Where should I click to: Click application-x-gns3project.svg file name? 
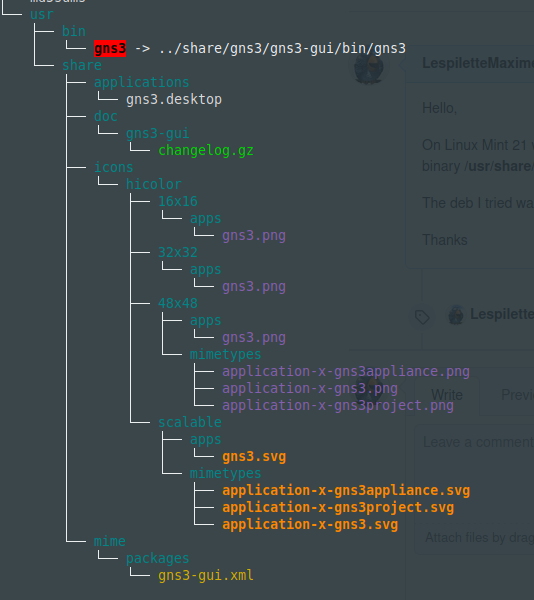click(x=338, y=507)
